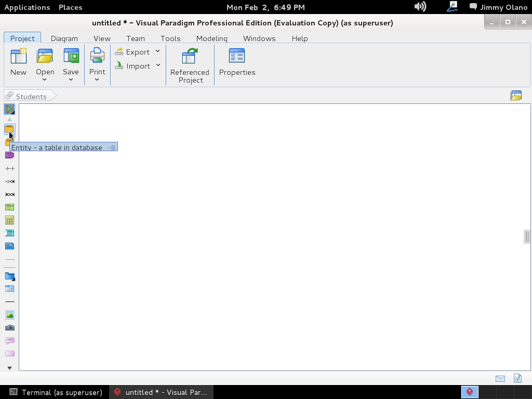Expand the Save dropdown arrow
This screenshot has height=399, width=532.
pyautogui.click(x=71, y=79)
